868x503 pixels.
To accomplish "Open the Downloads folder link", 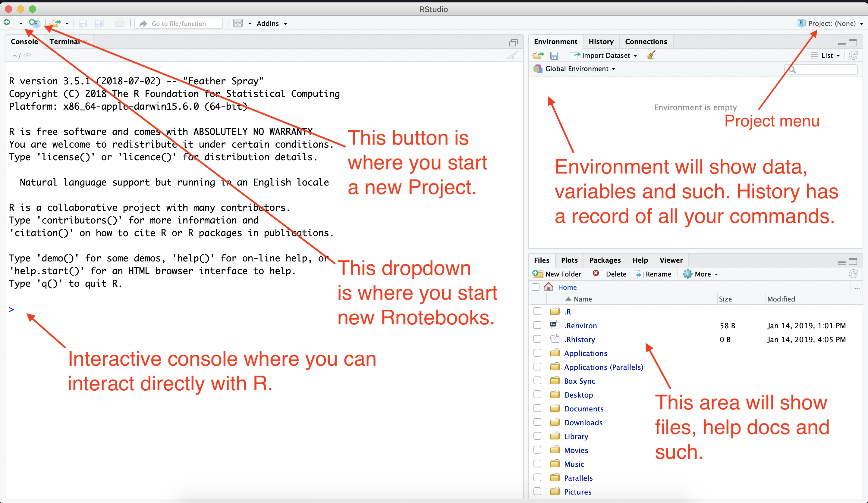I will [583, 423].
